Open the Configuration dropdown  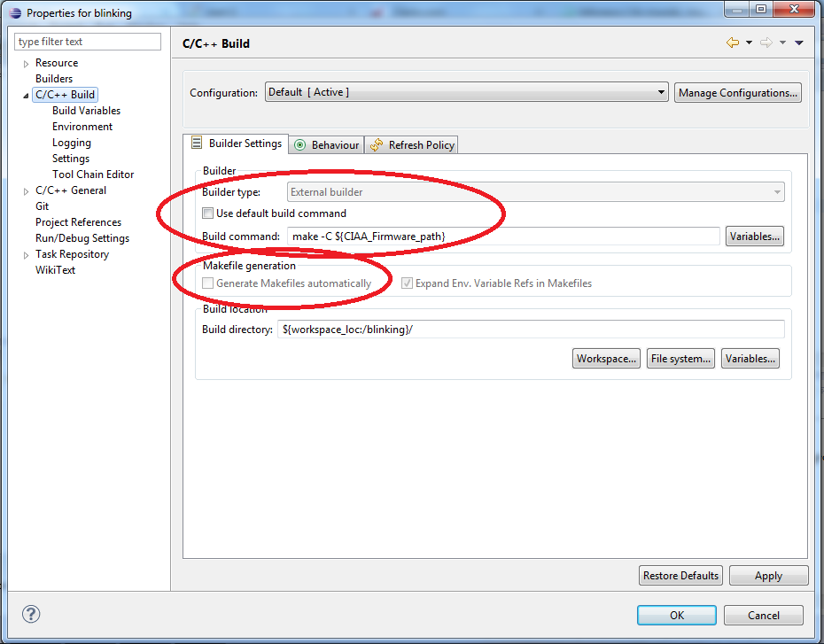tap(466, 92)
